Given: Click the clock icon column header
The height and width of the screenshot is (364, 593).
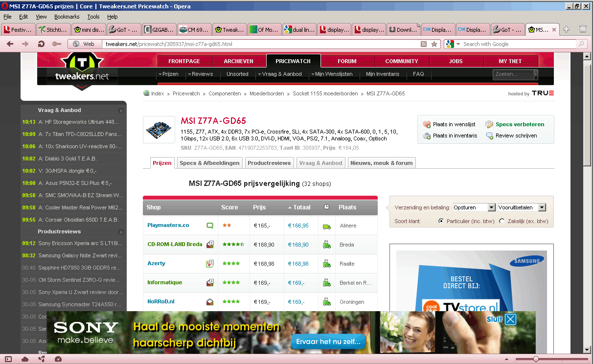Looking at the screenshot, I should coord(327,207).
